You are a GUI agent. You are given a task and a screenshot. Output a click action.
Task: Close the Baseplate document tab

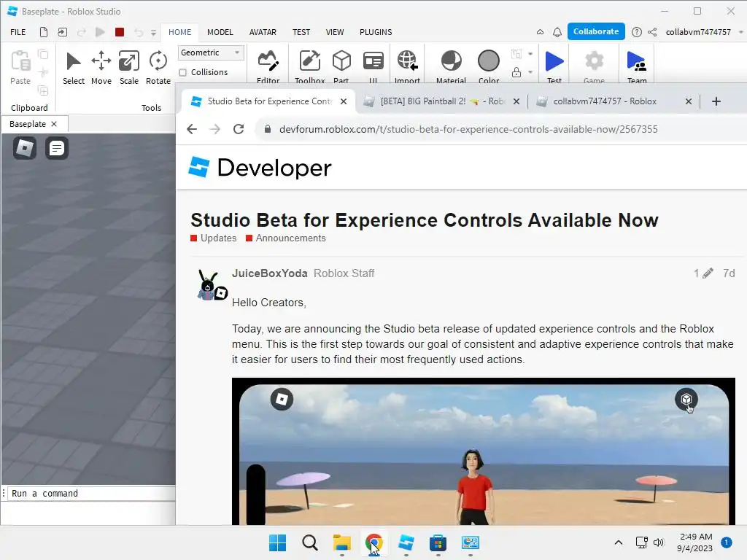54,124
